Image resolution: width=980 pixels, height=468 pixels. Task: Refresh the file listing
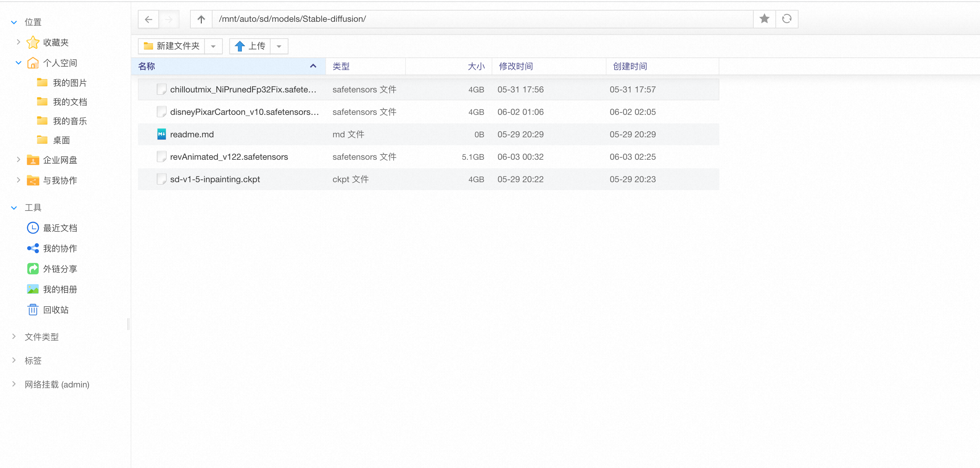787,18
